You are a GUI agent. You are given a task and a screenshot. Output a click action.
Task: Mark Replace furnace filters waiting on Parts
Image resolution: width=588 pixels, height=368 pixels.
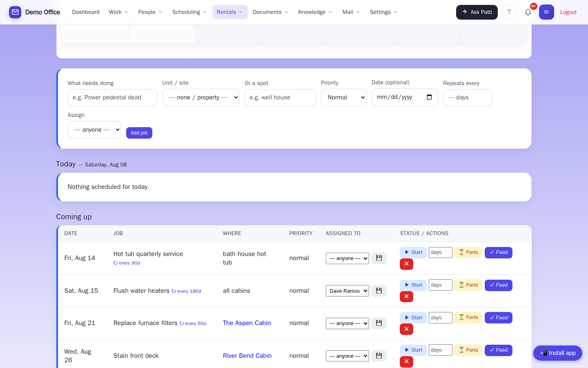click(x=468, y=318)
